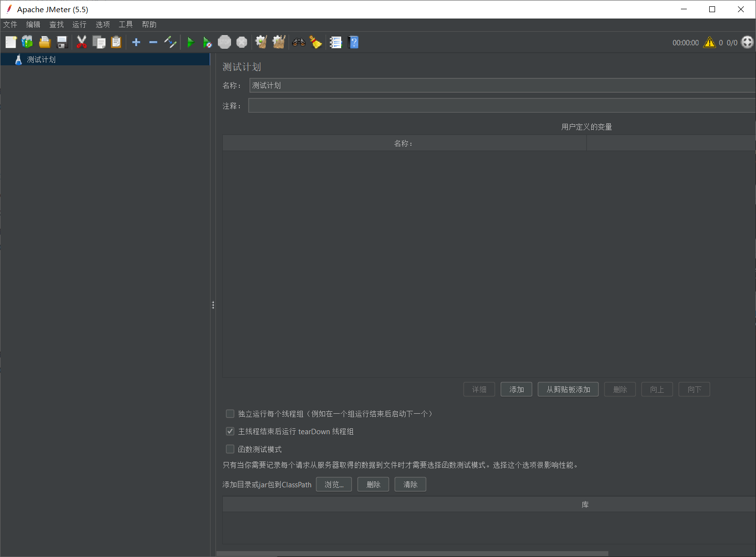756x557 pixels.
Task: Click the 名称 column header of variables table
Action: (x=404, y=143)
